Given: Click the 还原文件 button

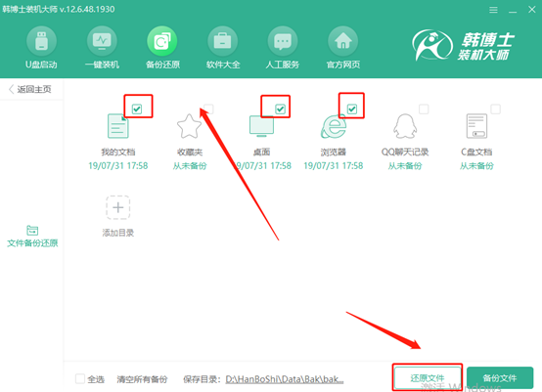Looking at the screenshot, I should 428,378.
